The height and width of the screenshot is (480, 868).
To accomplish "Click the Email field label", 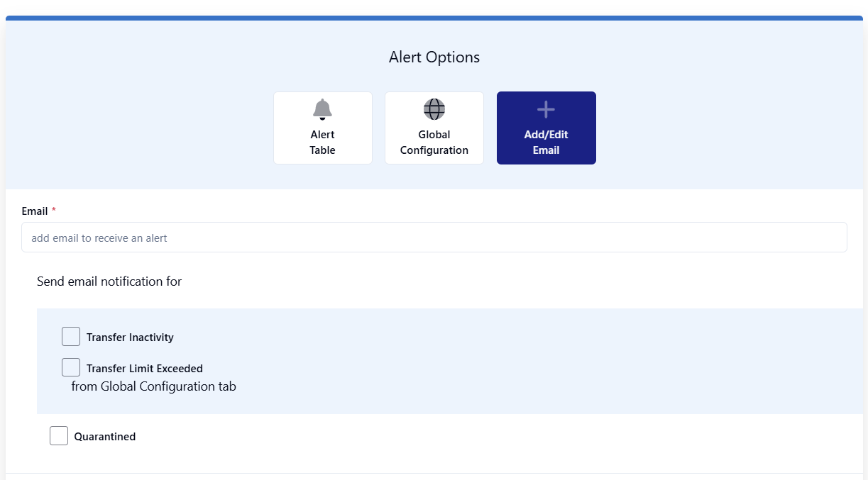I will pyautogui.click(x=35, y=211).
